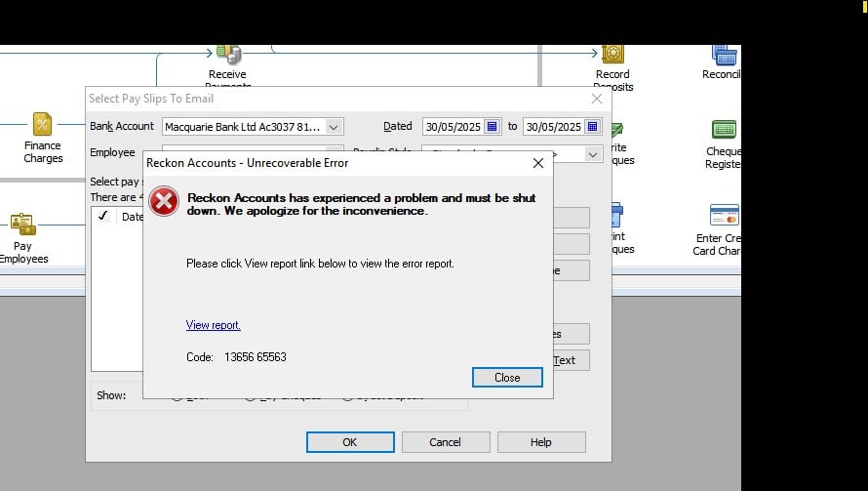Open calendar for the start Dated field
868x491 pixels.
(492, 126)
